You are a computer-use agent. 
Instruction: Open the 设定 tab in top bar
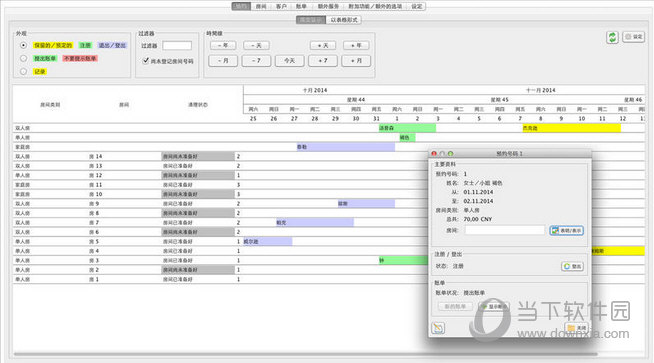pyautogui.click(x=417, y=6)
